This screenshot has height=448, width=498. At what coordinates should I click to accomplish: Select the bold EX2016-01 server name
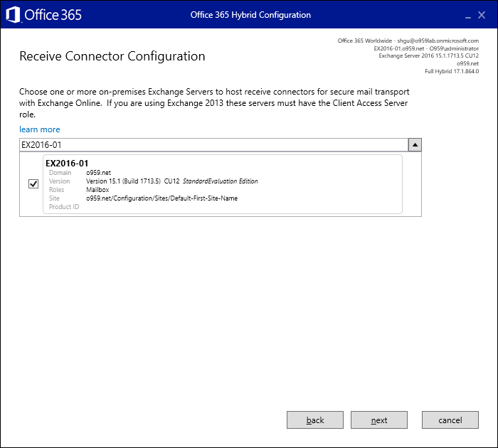point(67,163)
